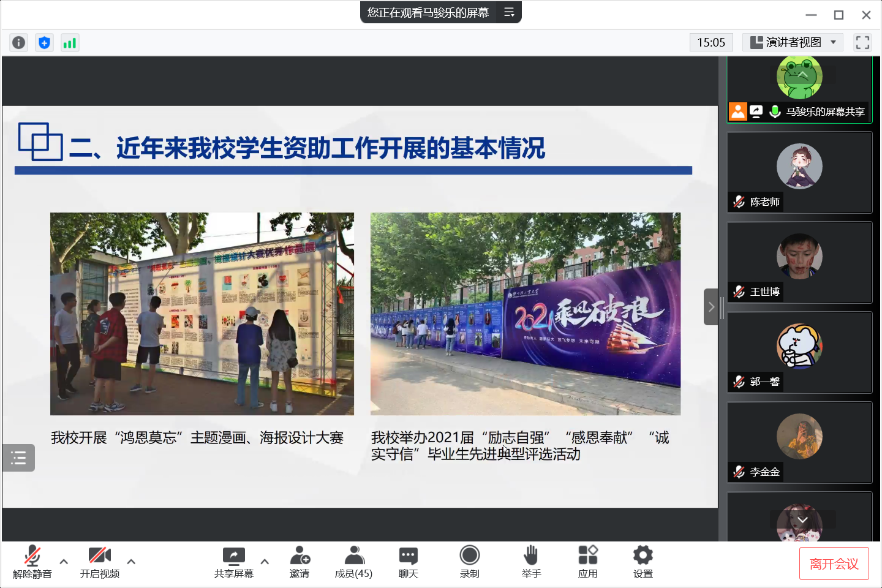This screenshot has height=588, width=882.
Task: Start recording with 录制
Action: pyautogui.click(x=470, y=562)
